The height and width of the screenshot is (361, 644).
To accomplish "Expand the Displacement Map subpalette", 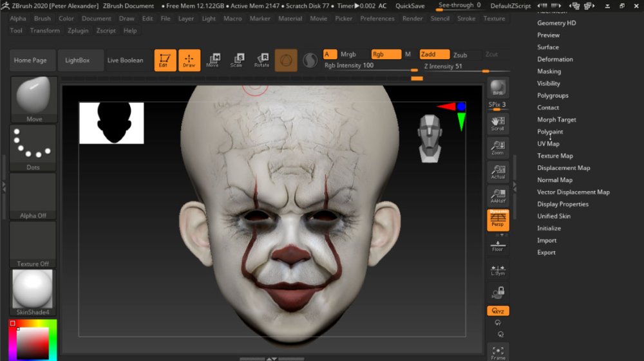I will click(x=563, y=168).
